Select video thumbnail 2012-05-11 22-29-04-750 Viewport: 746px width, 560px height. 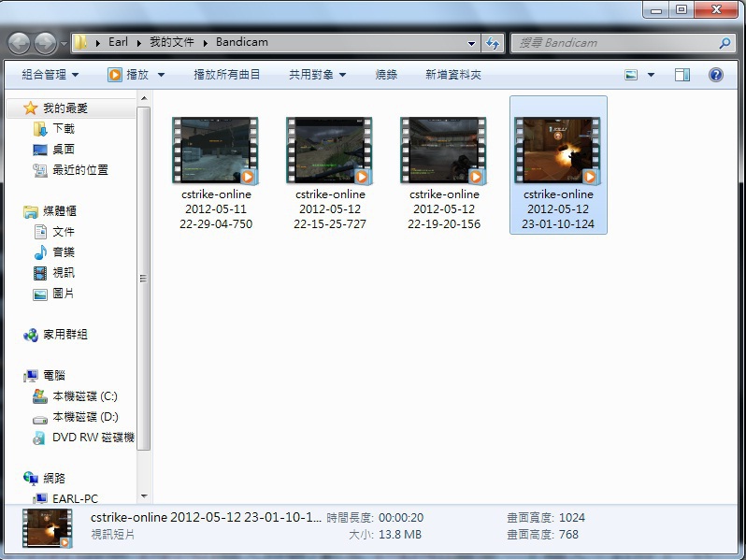coord(216,151)
